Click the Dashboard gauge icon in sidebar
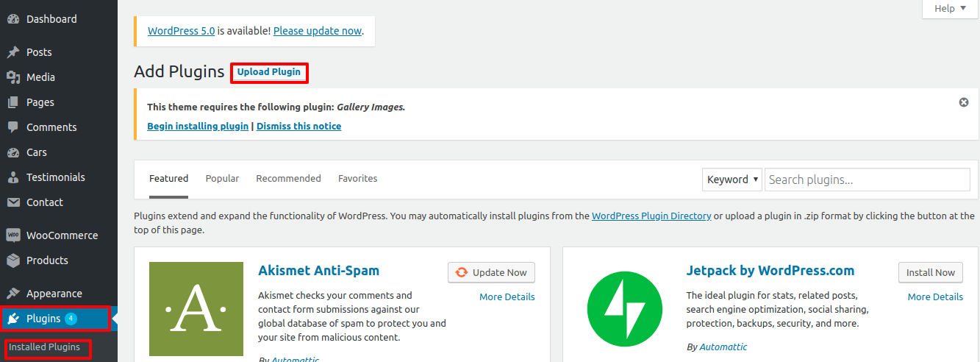 point(13,19)
